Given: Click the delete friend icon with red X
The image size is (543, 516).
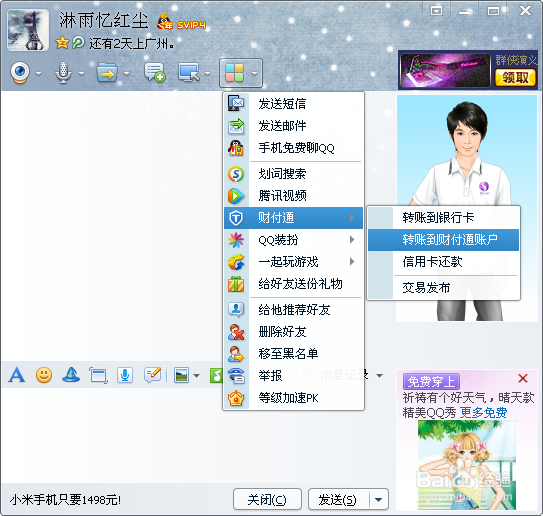Looking at the screenshot, I should [x=236, y=332].
